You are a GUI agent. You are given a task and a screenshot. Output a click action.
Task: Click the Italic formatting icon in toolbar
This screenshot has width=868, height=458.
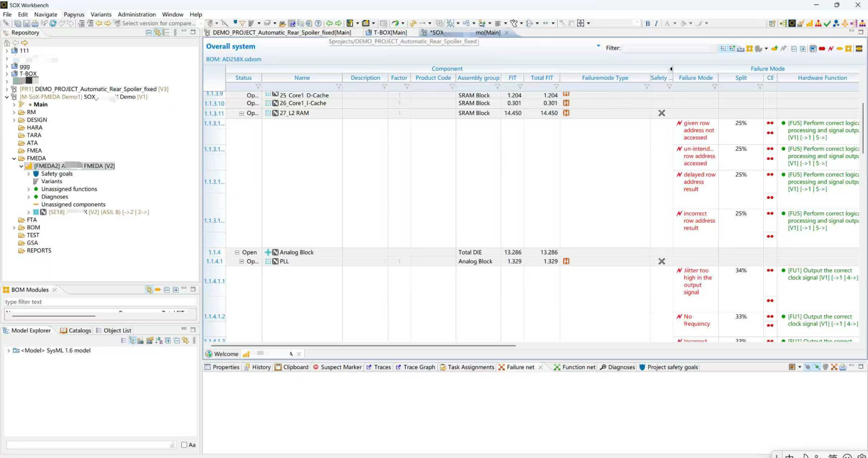click(x=656, y=23)
